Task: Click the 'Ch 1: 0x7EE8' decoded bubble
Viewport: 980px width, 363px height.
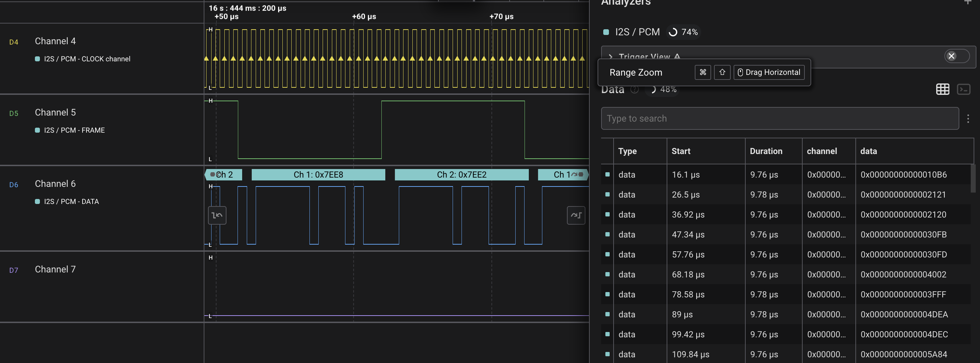Action: (318, 175)
